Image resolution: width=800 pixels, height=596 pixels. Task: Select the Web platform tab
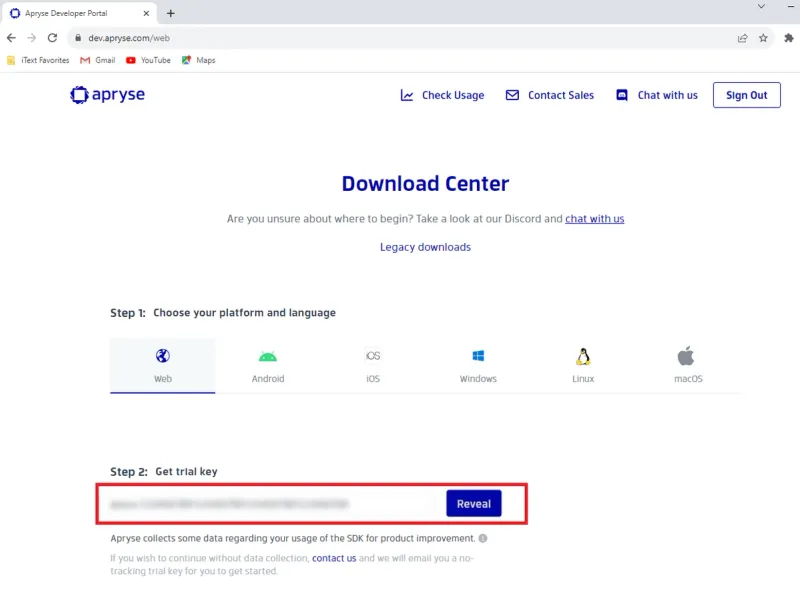163,366
